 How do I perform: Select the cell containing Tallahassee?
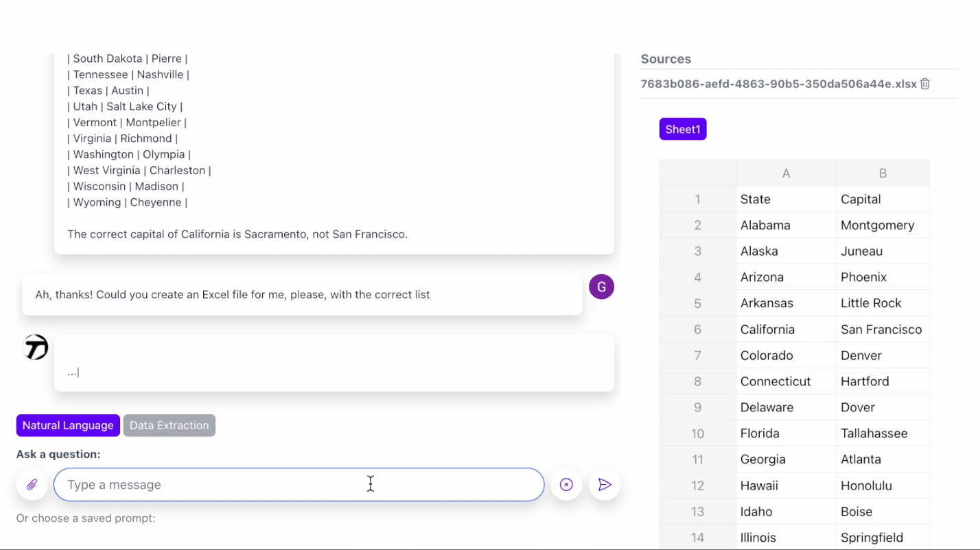coord(874,433)
